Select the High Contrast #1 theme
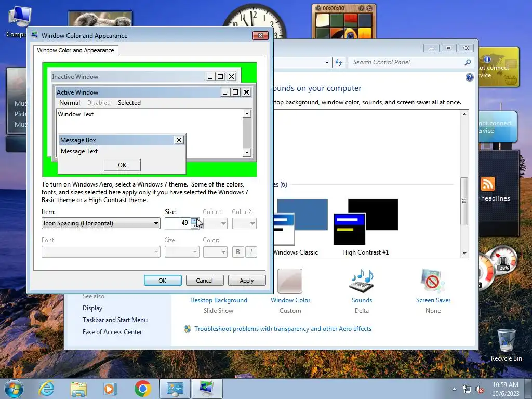This screenshot has width=532, height=399. [x=366, y=228]
